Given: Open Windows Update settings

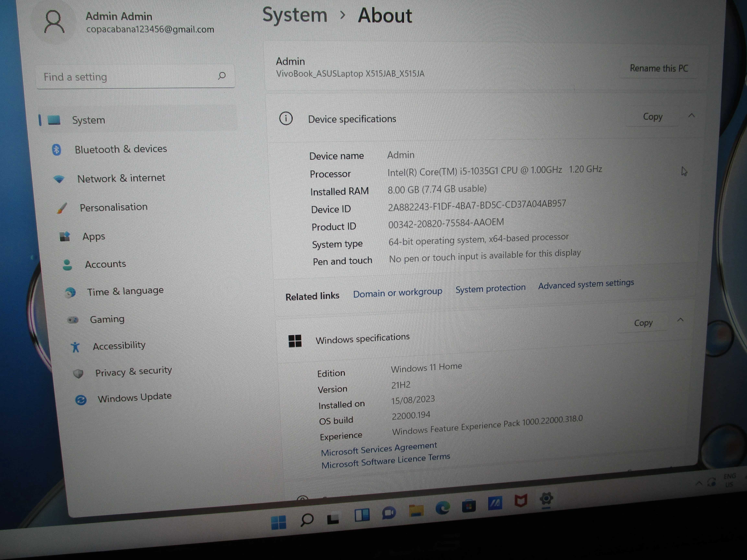Looking at the screenshot, I should [x=134, y=397].
